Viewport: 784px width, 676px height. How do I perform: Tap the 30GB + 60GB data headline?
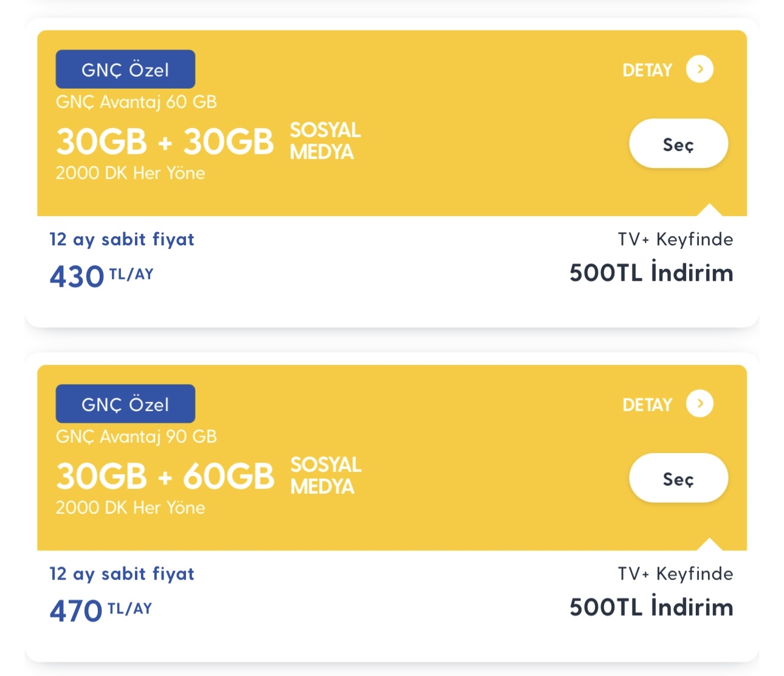[x=165, y=476]
